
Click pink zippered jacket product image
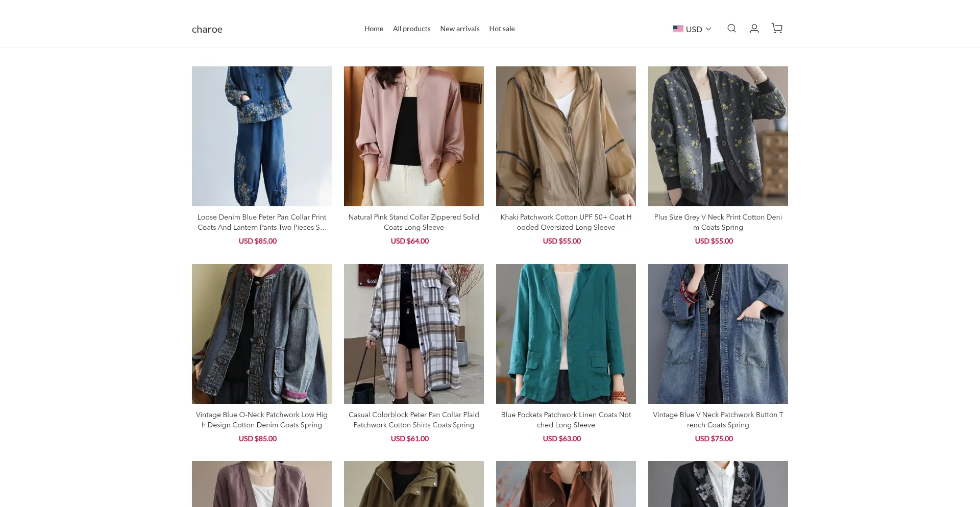[x=414, y=136]
